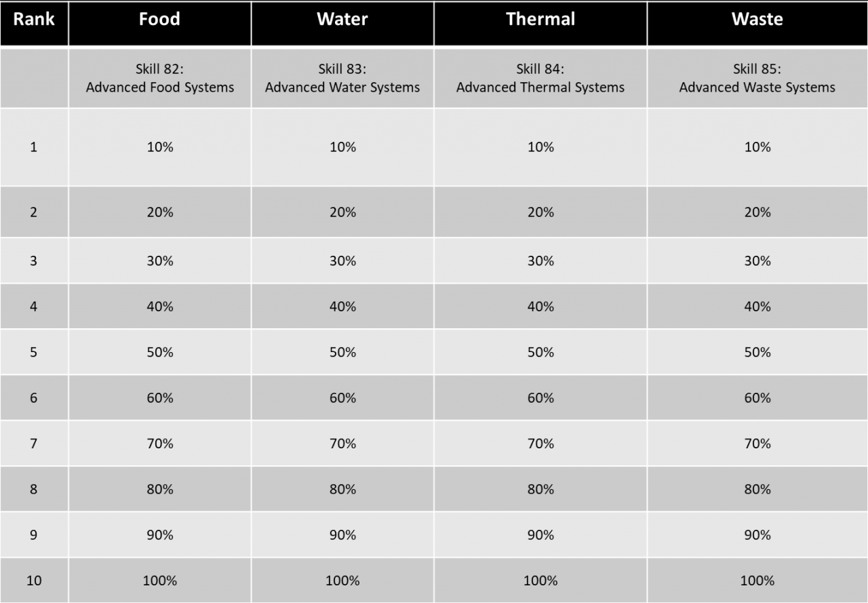Viewport: 868px width, 603px height.
Task: Select the Food column header
Action: [x=159, y=19]
